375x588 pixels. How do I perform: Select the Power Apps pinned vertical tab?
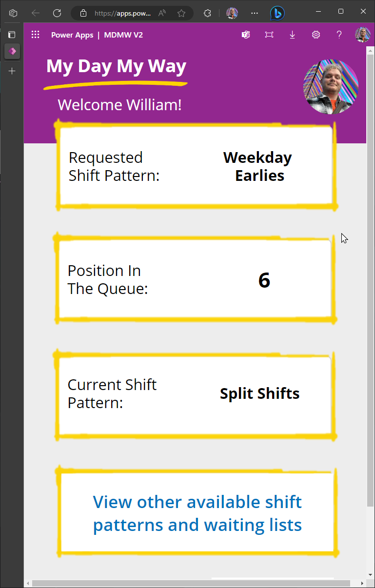click(12, 51)
